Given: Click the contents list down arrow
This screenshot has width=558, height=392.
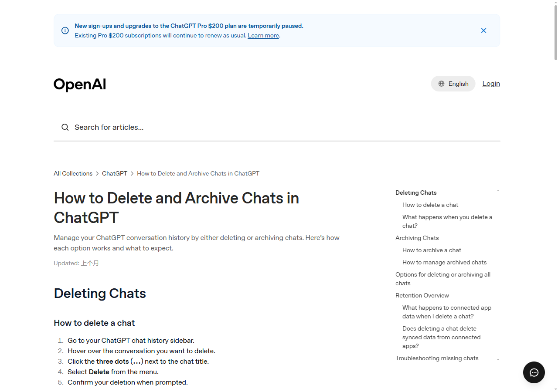Looking at the screenshot, I should 498,360.
